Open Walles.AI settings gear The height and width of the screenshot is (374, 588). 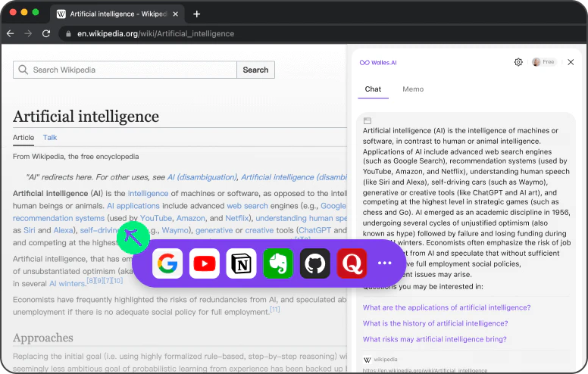pyautogui.click(x=518, y=62)
